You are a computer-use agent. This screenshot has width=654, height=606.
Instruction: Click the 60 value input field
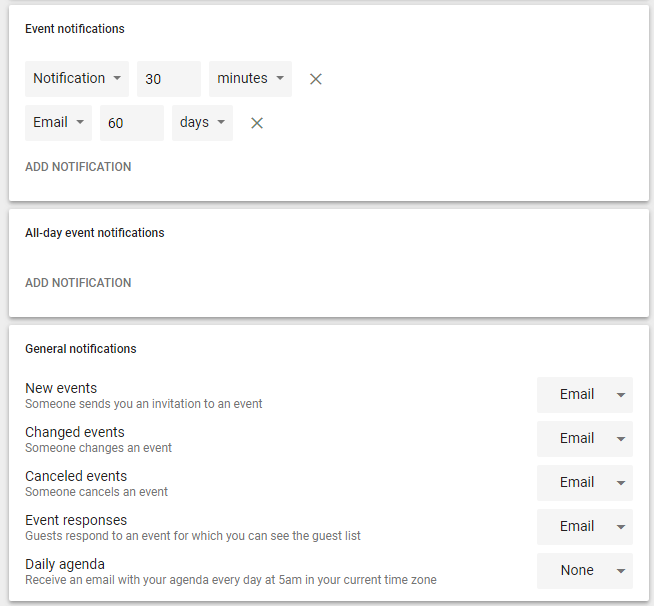pos(132,123)
